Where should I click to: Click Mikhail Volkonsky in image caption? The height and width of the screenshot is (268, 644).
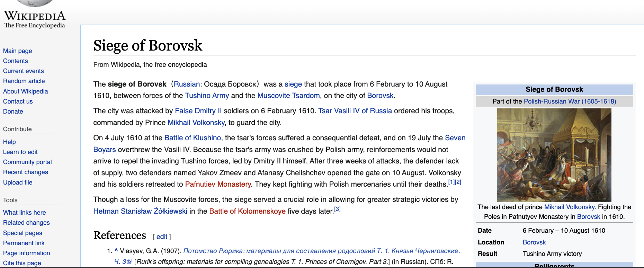pos(569,207)
